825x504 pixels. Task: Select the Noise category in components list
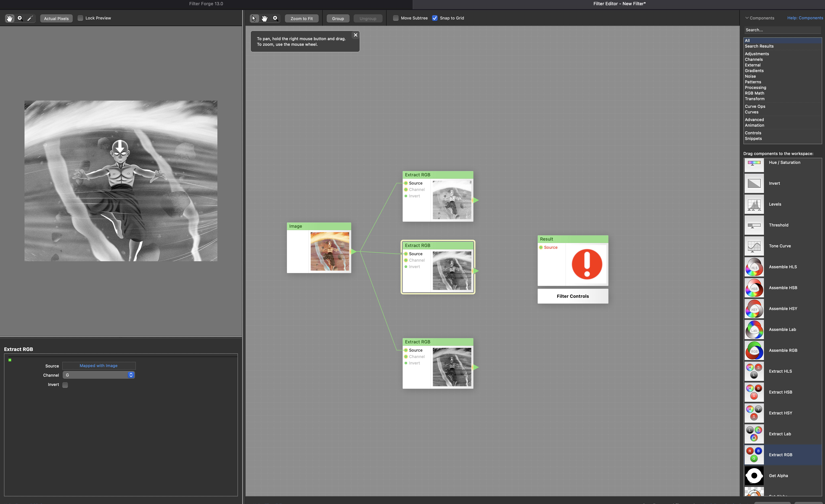click(750, 76)
